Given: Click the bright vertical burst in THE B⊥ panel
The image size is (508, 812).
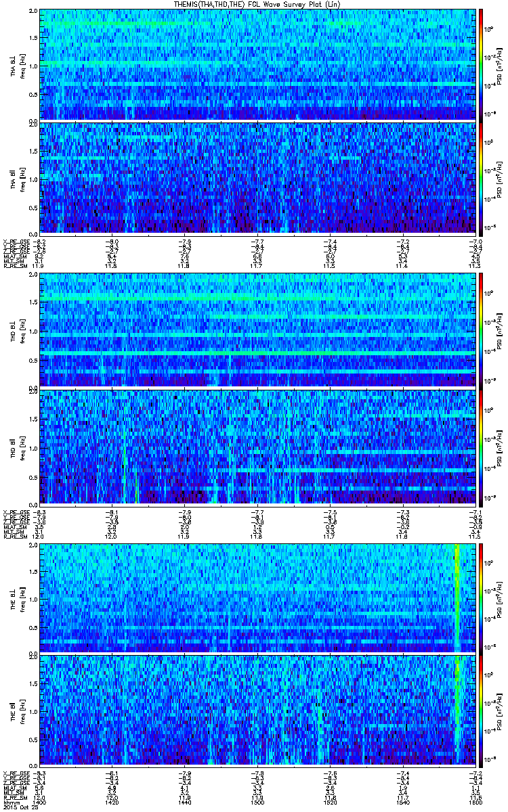Looking at the screenshot, I should point(457,597).
